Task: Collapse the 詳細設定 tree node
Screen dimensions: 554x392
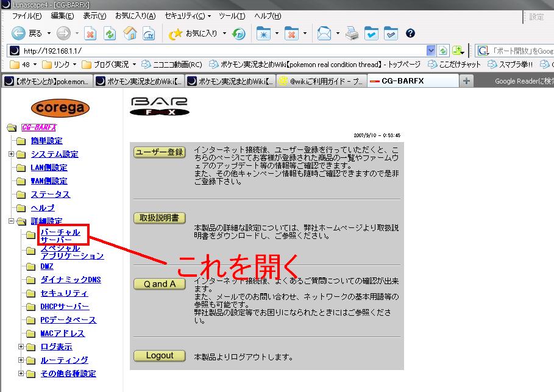Action: [x=12, y=221]
